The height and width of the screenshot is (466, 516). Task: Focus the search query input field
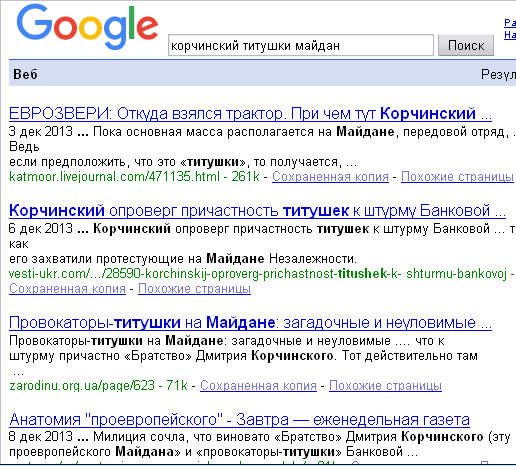click(x=301, y=45)
